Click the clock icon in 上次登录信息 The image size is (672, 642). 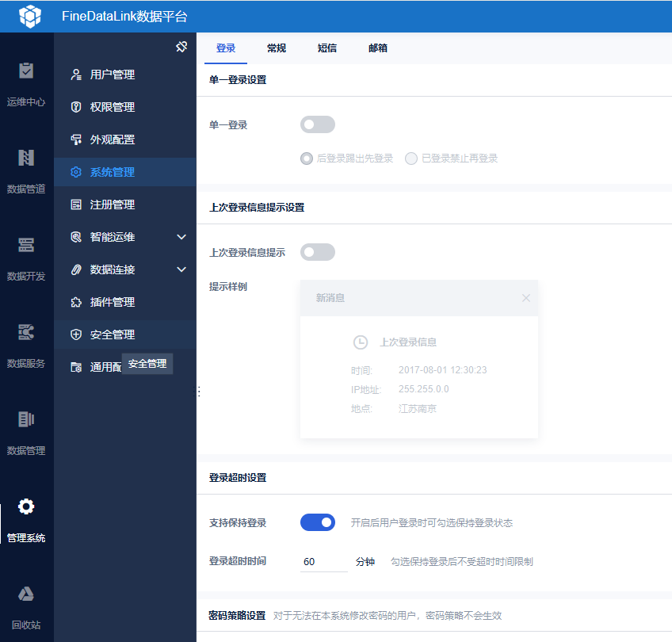[361, 342]
